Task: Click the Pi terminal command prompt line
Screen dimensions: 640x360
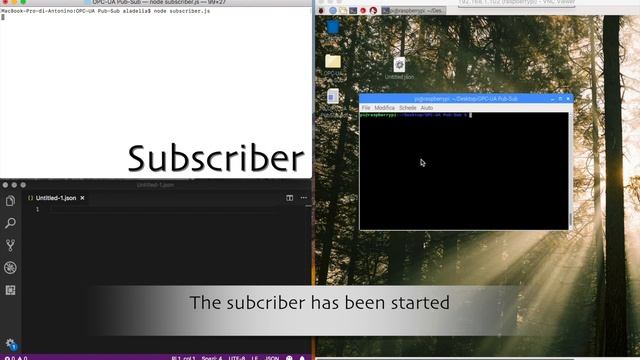Action: 416,115
